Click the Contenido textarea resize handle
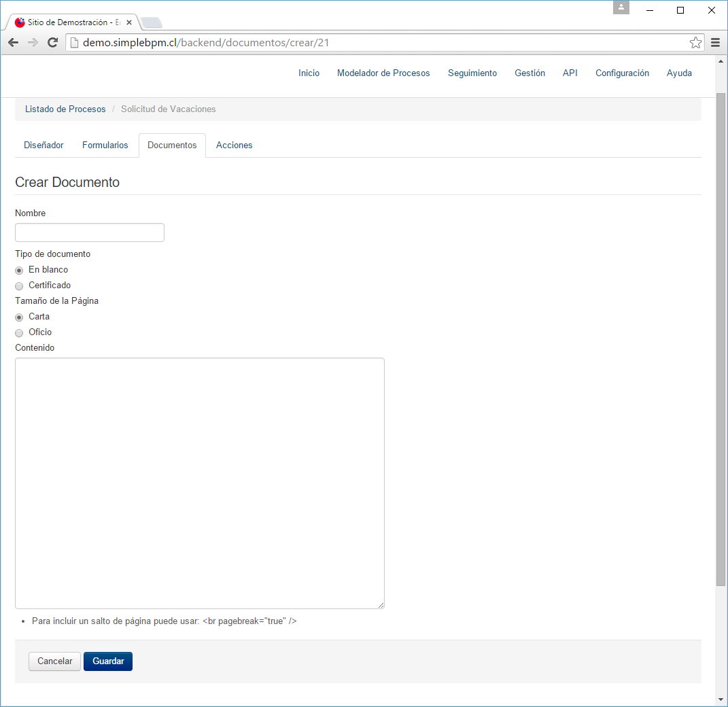The width and height of the screenshot is (728, 707). pos(381,605)
